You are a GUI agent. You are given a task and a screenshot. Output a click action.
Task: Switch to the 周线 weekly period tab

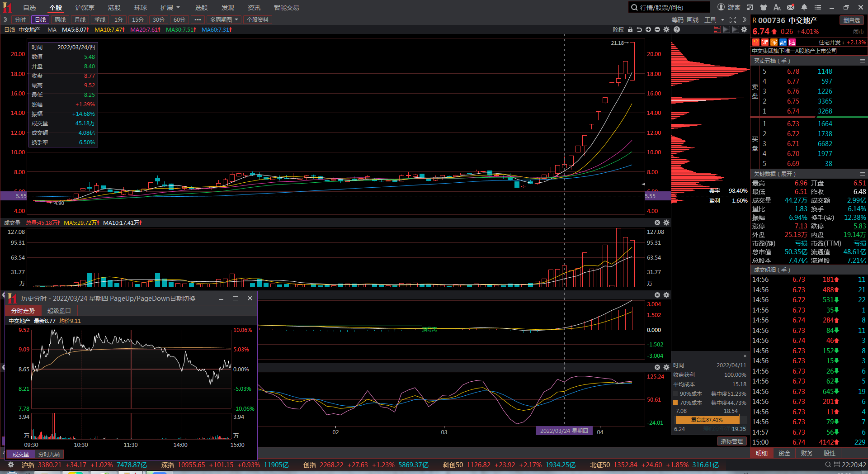60,20
